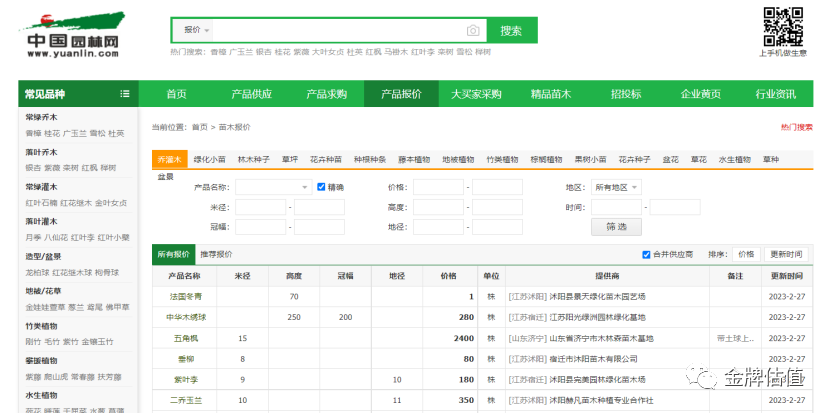Sort by 价格 button
This screenshot has width=830, height=413.
[x=746, y=254]
